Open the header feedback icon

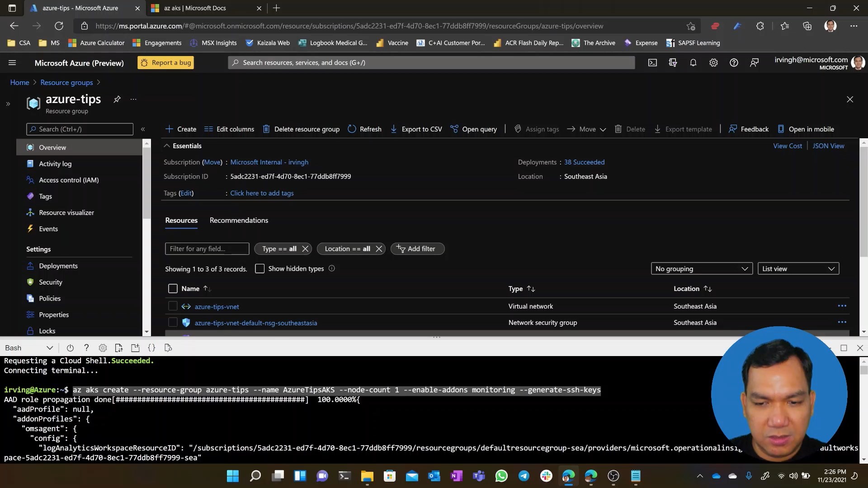(x=754, y=63)
